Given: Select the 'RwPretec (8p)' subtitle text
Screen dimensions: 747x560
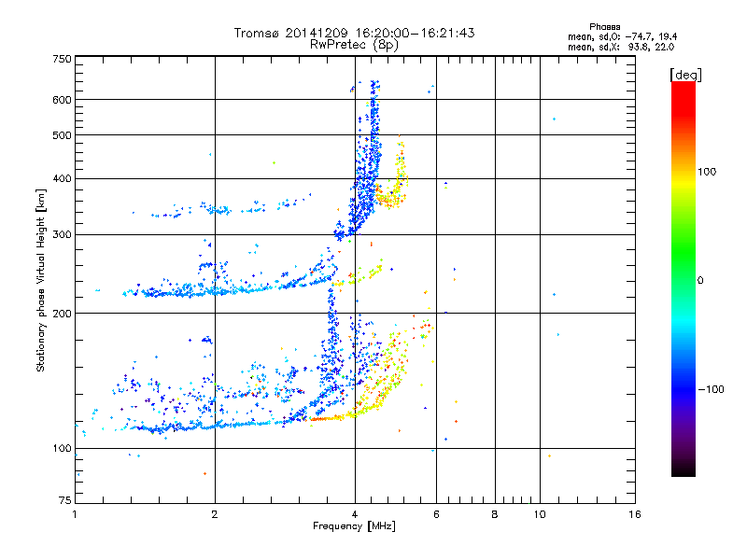Looking at the screenshot, I should 354,45.
